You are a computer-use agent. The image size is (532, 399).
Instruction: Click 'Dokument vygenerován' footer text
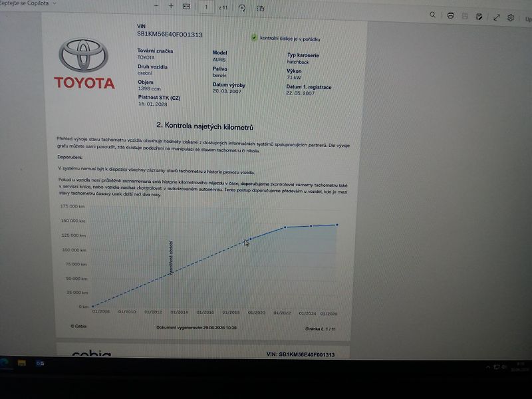[x=196, y=328]
